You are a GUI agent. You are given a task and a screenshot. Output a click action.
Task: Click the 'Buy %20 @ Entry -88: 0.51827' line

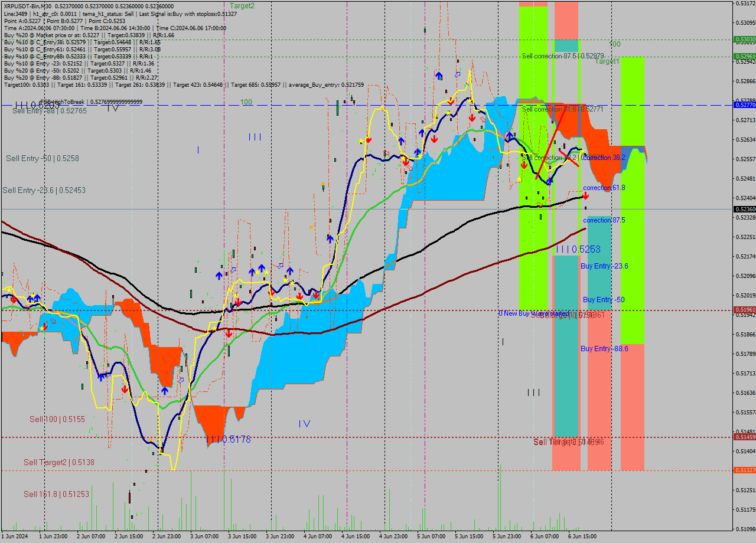(x=81, y=77)
